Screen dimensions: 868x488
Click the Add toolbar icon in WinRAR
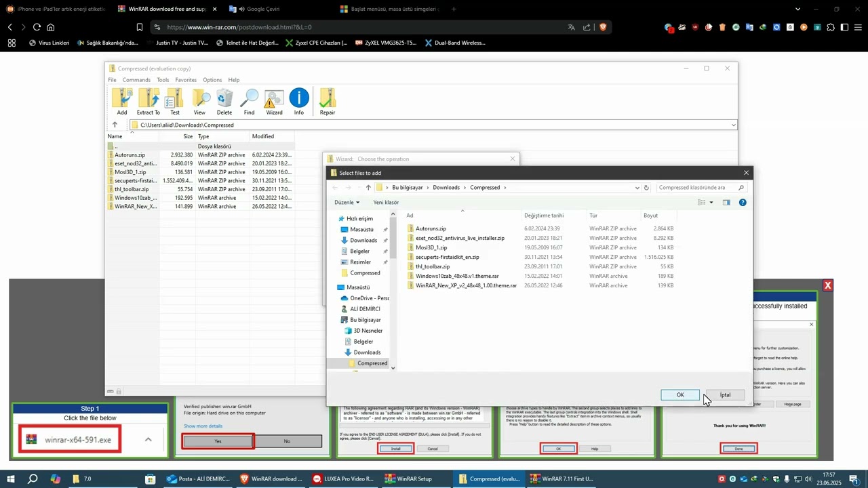pos(122,102)
